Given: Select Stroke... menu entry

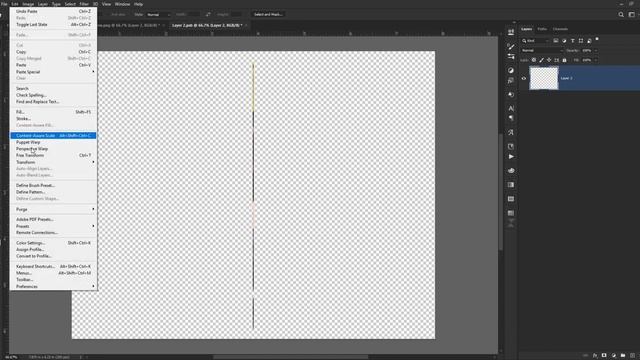Looking at the screenshot, I should coord(53,119).
